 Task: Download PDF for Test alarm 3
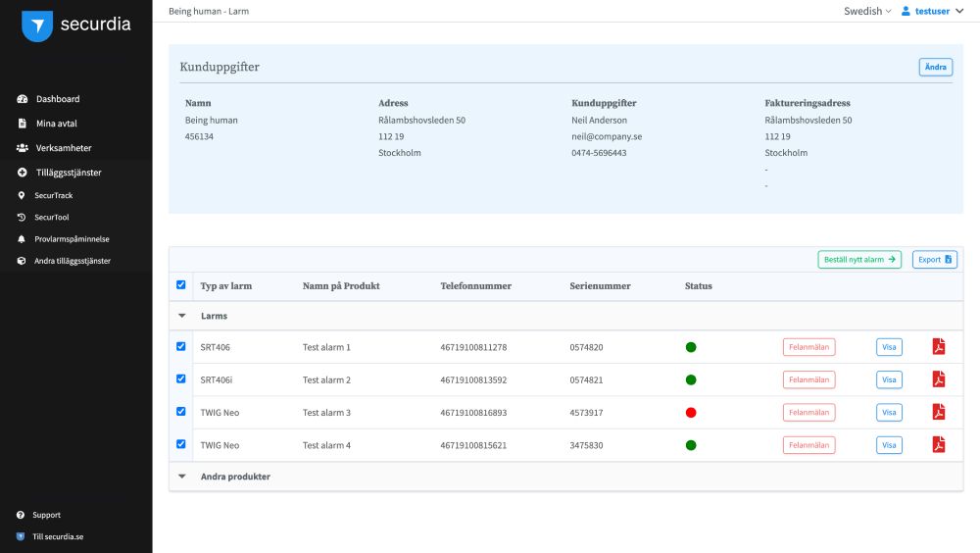938,412
